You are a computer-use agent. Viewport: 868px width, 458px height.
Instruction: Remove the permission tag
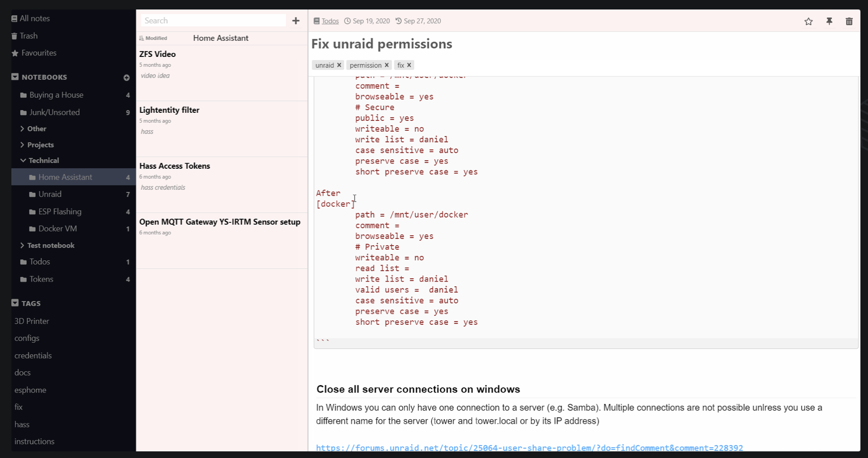386,65
